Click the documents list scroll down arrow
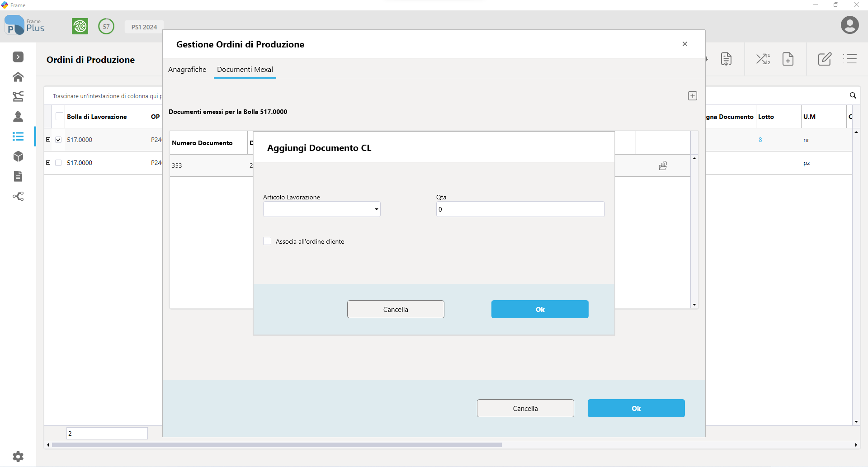Image resolution: width=868 pixels, height=467 pixels. point(694,305)
